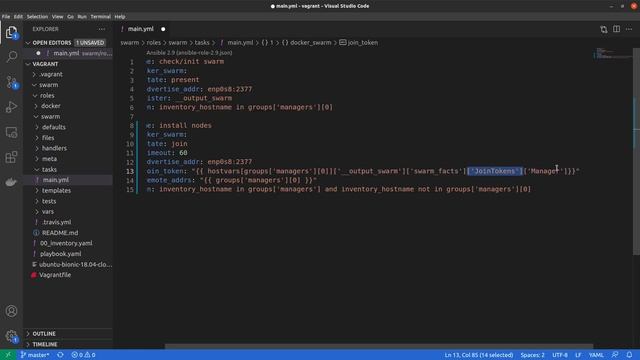Close the unsaved main.yml tab dot
This screenshot has width=640, height=360.
pos(163,29)
